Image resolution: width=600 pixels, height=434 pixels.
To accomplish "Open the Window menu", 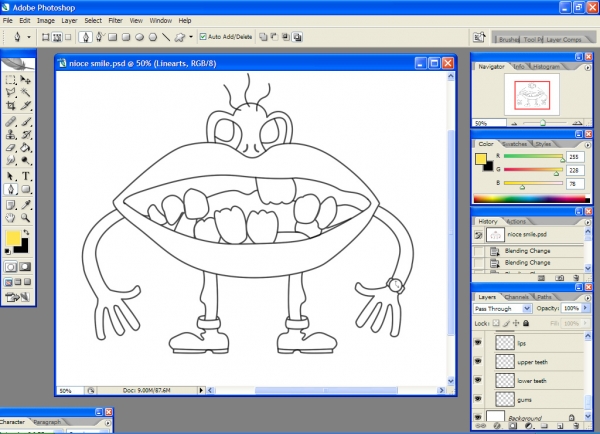I will coord(160,21).
